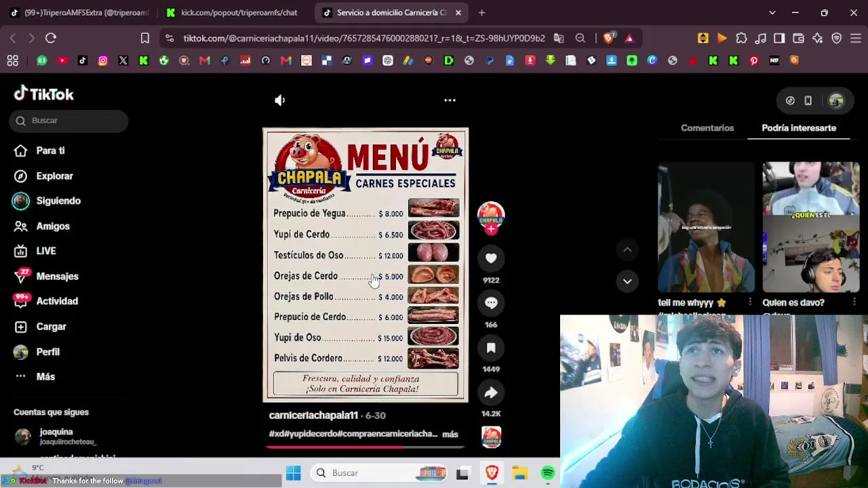Open the YouTube bookmark

(x=62, y=61)
